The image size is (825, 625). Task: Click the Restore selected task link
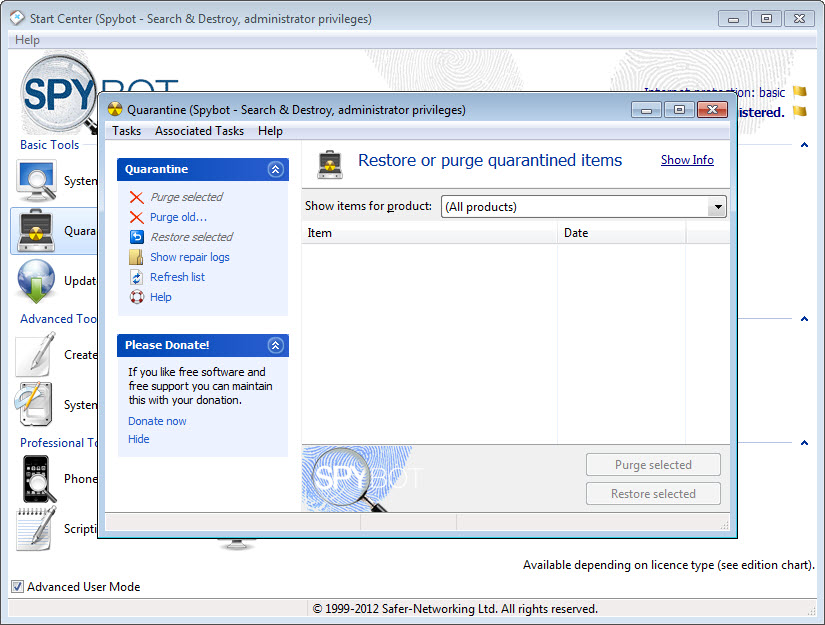click(x=192, y=237)
